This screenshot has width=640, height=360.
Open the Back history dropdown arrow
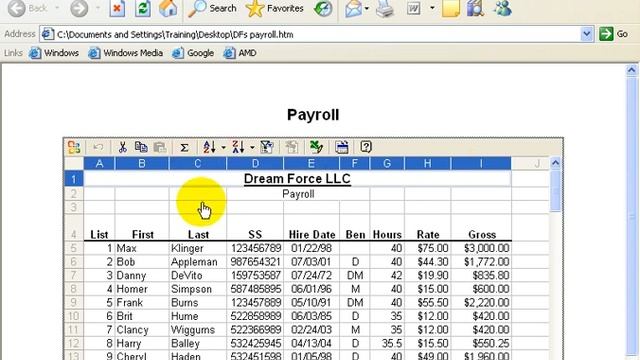click(57, 8)
